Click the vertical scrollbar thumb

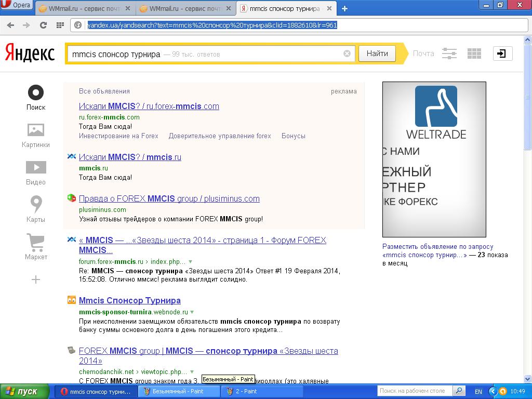pos(528,96)
